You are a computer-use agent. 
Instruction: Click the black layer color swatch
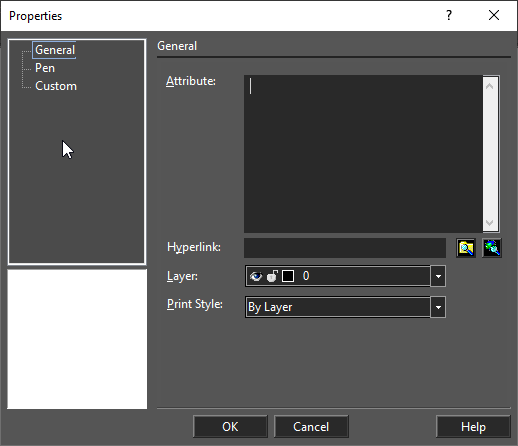click(x=288, y=276)
